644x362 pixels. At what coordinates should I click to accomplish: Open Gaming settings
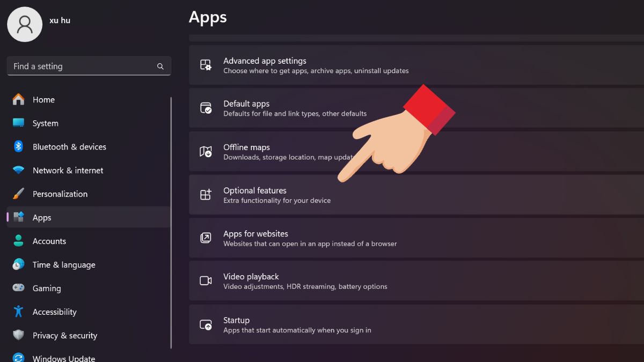(x=89, y=288)
